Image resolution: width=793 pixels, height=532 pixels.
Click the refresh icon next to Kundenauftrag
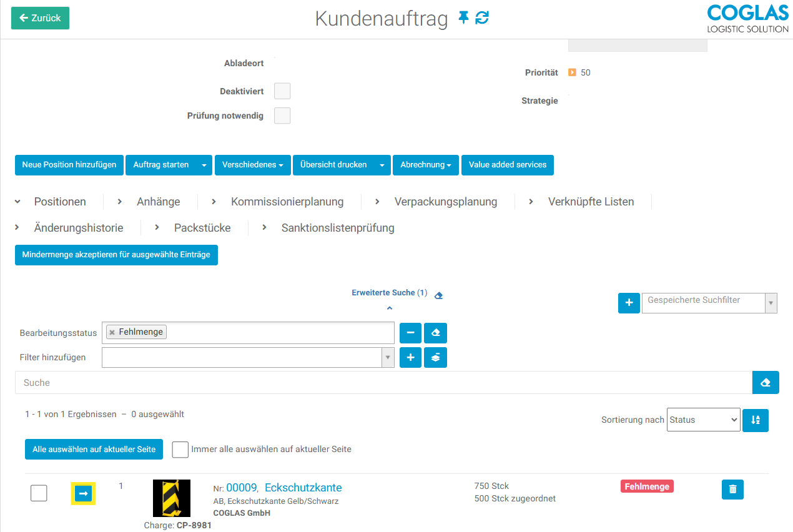click(482, 18)
